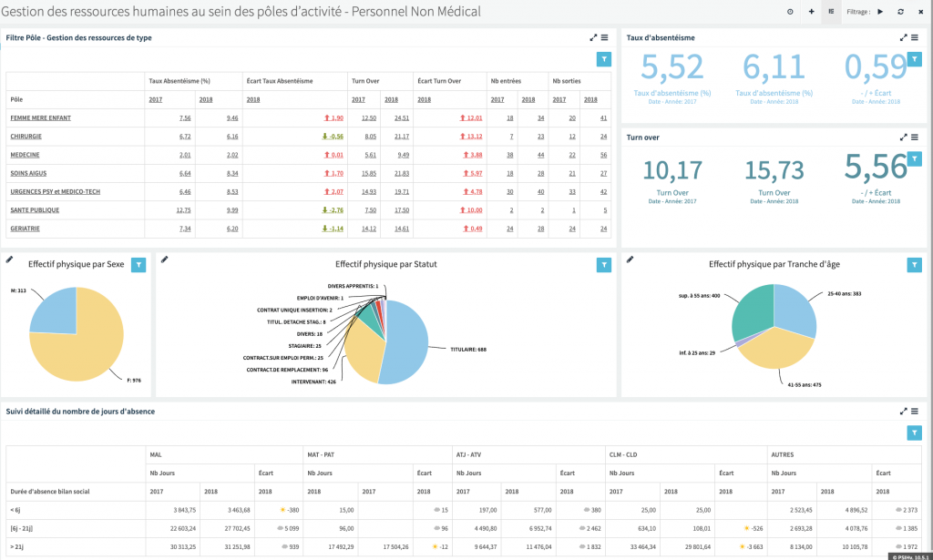Click the plus icon to add widget
933x560 pixels.
click(x=811, y=12)
